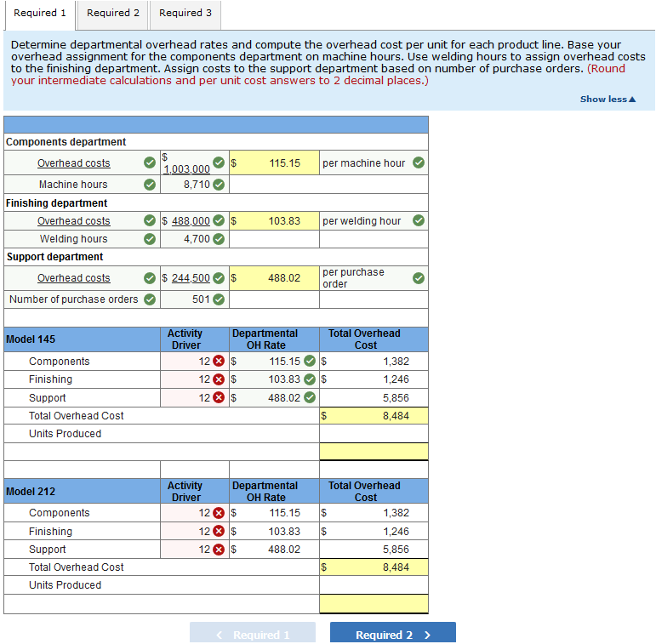Click the Support rate 488.02 yellow cell
Screen dimensions: 656x644
tap(274, 278)
